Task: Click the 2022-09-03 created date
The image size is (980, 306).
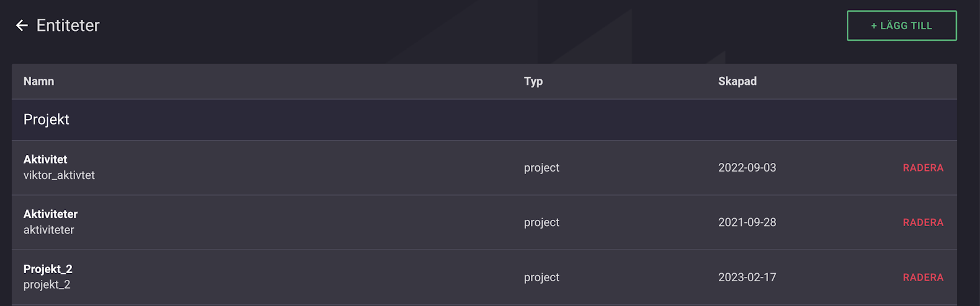Action: (747, 168)
